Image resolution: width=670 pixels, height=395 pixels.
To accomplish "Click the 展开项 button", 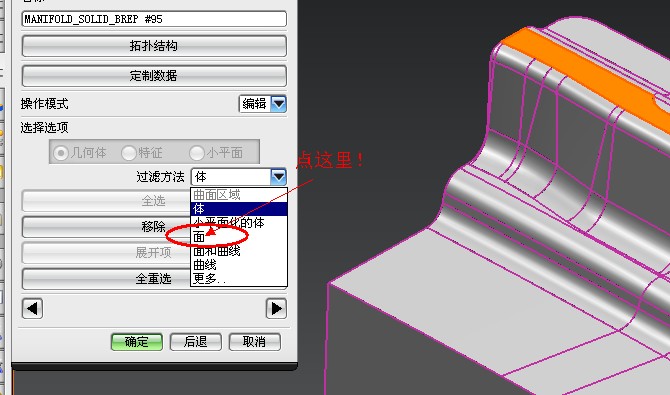I will coord(106,253).
